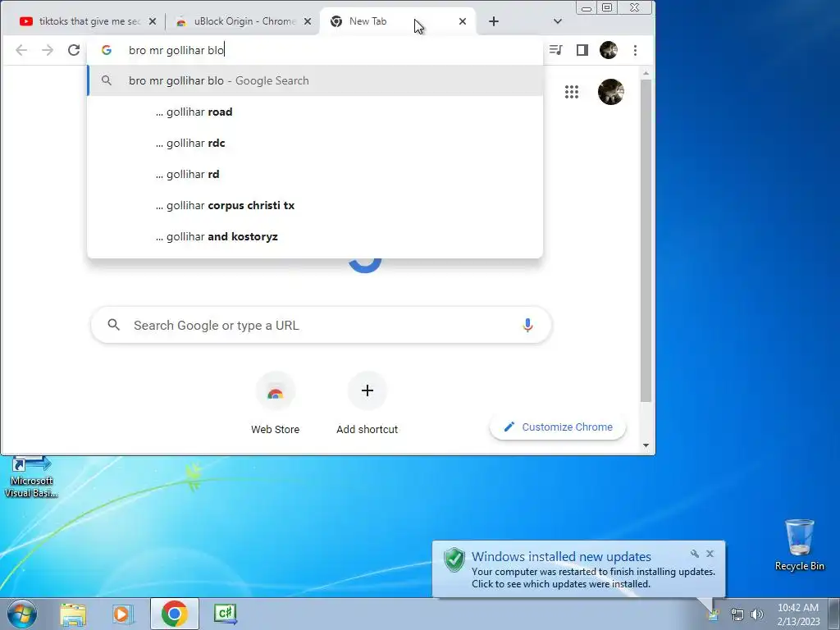This screenshot has width=840, height=630.
Task: Select the 'bro mr gollihar blo' Google Search suggestion
Action: (315, 81)
